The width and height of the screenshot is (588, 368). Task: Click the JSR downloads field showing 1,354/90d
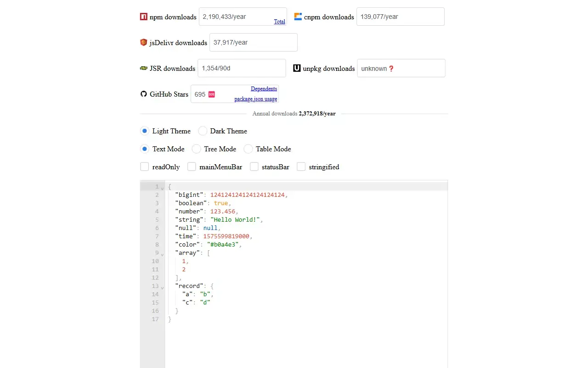pos(242,68)
